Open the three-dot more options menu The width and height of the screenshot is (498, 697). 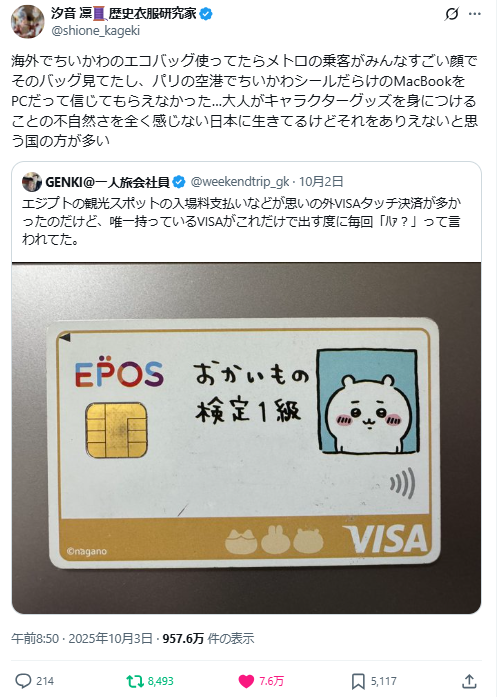[x=475, y=14]
